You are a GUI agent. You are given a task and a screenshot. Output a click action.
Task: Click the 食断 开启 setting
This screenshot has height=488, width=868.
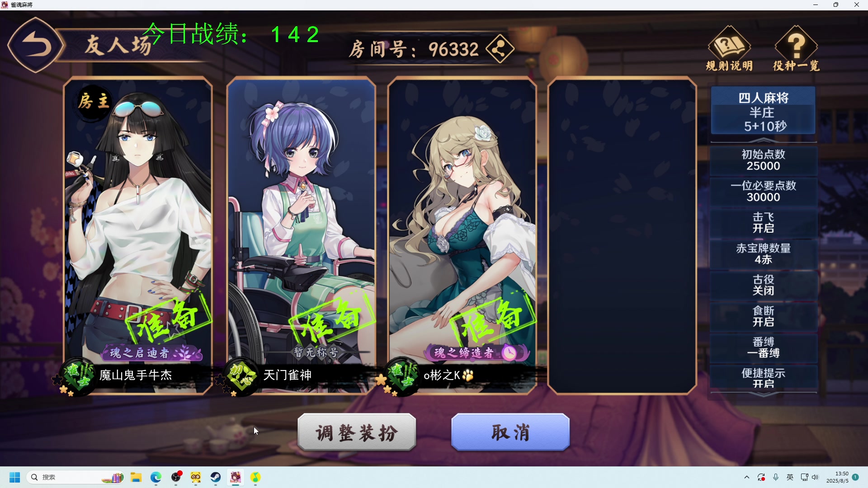(x=764, y=316)
